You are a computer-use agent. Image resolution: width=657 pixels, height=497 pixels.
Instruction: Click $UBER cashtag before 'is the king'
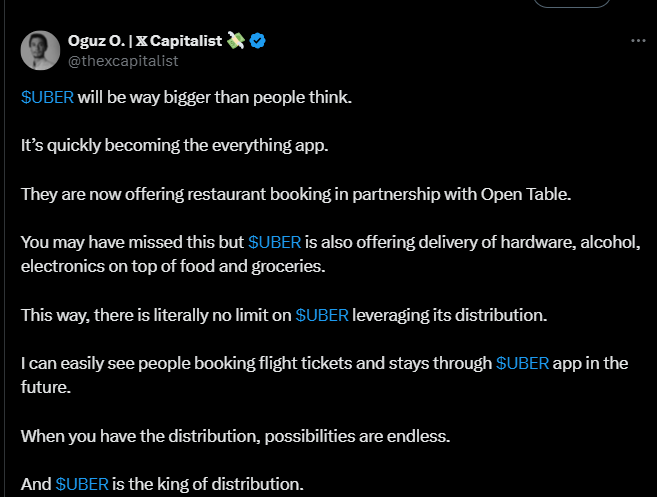click(x=82, y=484)
